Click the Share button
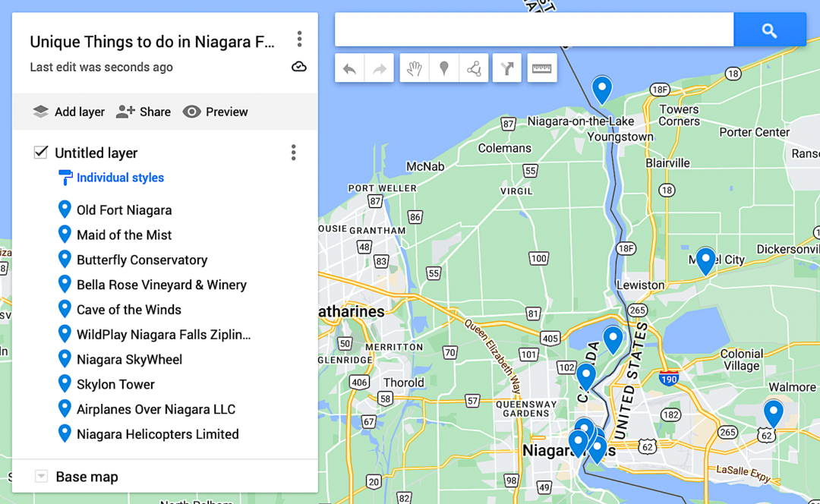 [x=143, y=112]
